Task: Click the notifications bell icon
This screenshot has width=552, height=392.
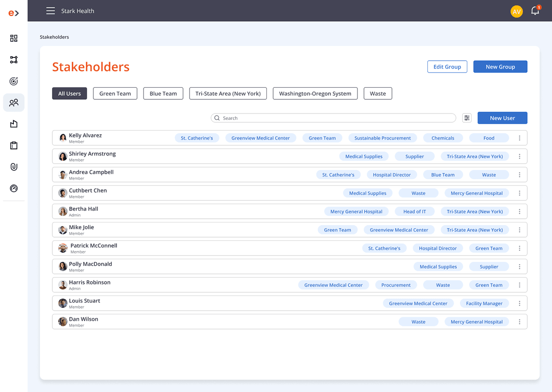Action: [535, 11]
